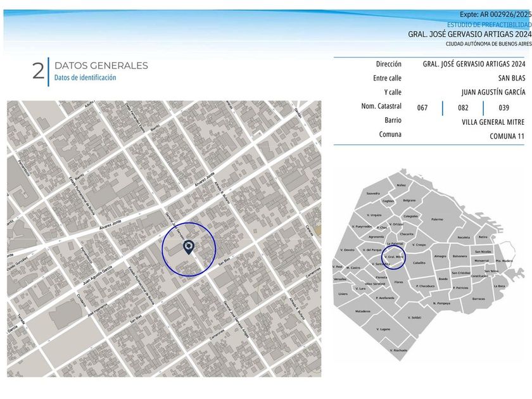This screenshot has height=399, width=532.
Task: Select the Y calle value 'JUAN AGUSTÍN GARCÍA'
Action: pos(493,92)
